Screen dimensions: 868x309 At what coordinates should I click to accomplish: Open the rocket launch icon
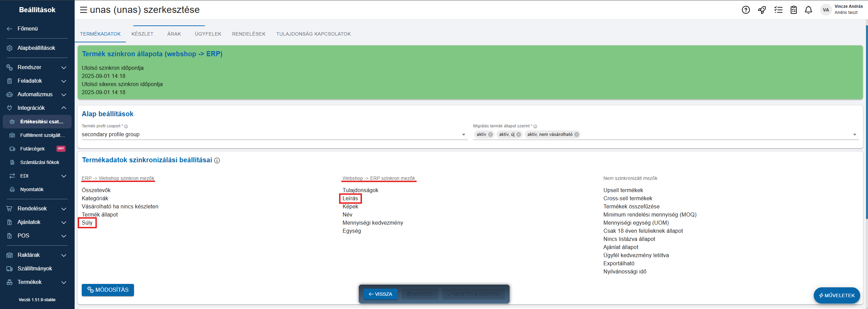pos(762,10)
